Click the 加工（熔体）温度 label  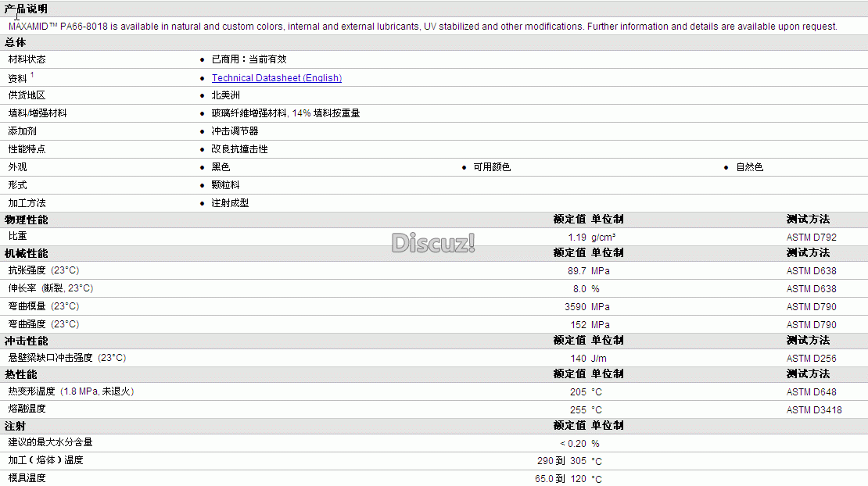(x=46, y=460)
